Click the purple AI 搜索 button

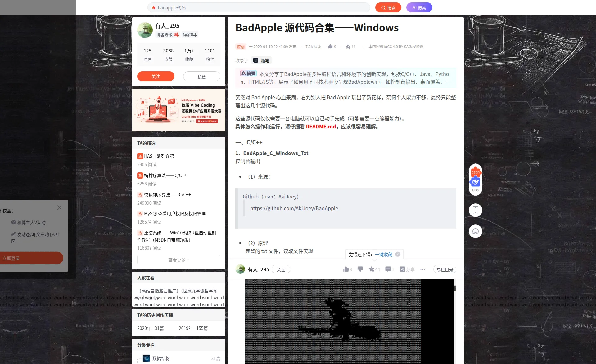[419, 7]
